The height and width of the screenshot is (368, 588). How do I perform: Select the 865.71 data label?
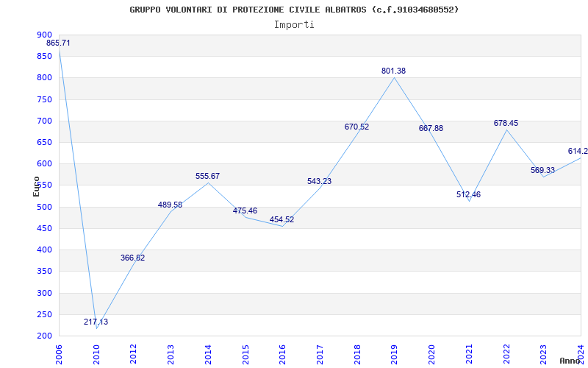[x=58, y=43]
